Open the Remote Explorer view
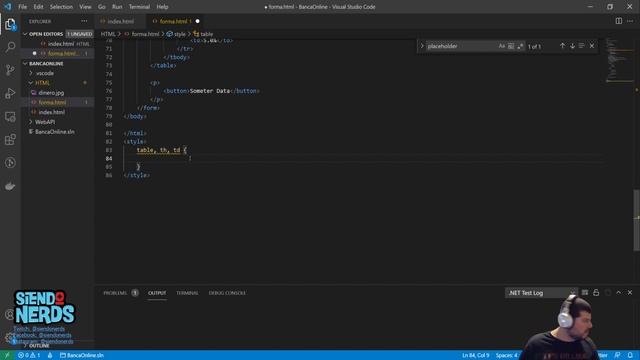Image resolution: width=640 pixels, height=360 pixels. click(x=10, y=117)
